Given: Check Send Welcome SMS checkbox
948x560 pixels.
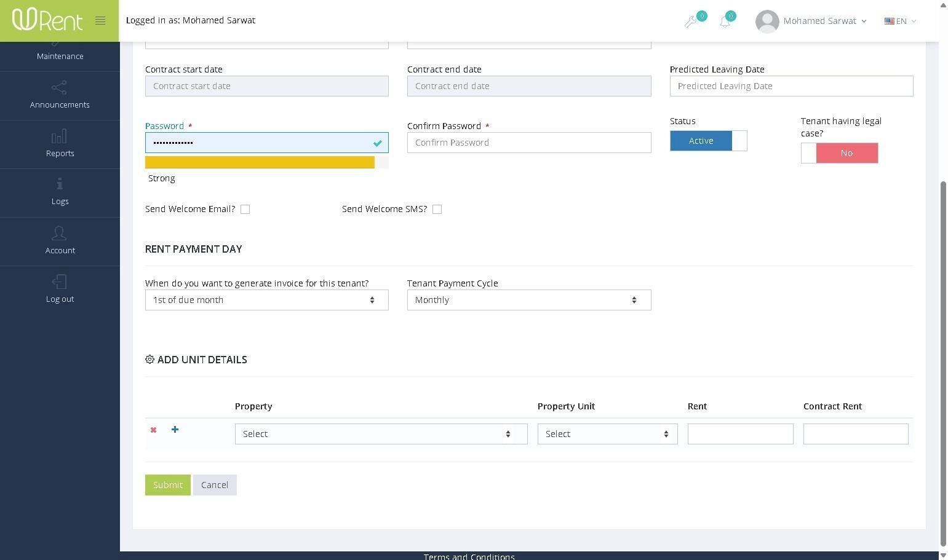Looking at the screenshot, I should click(437, 209).
